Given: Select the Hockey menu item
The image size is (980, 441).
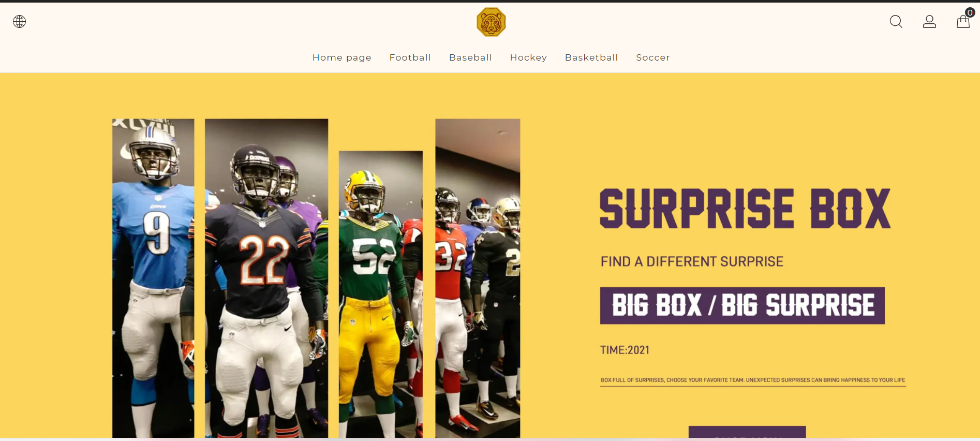Looking at the screenshot, I should 528,57.
